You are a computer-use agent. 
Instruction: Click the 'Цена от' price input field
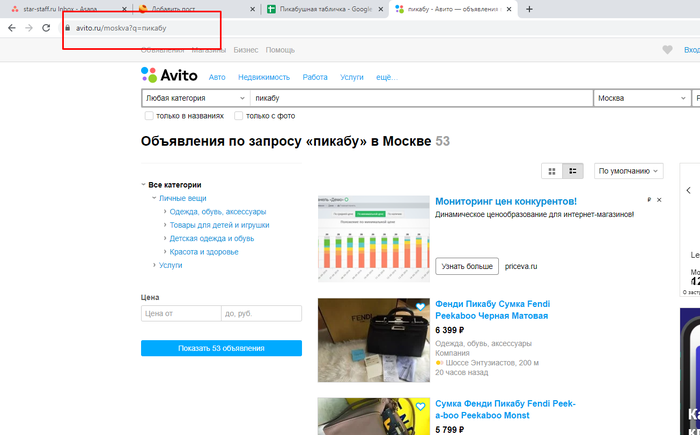coord(180,313)
